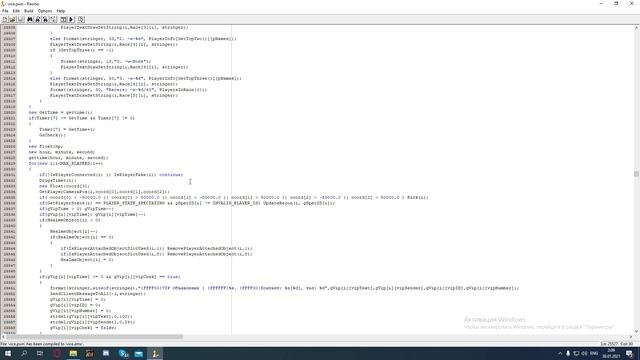
Task: Click the third binoculars Replace icon
Action: [45, 19]
